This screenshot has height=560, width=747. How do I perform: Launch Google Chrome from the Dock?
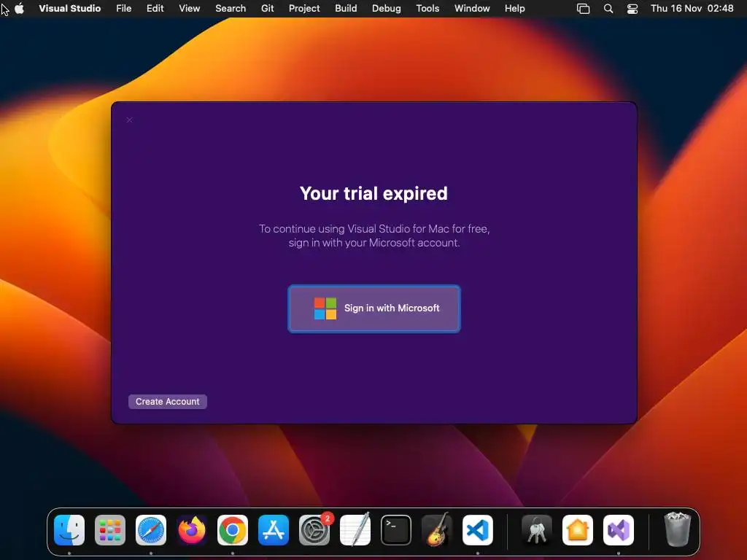click(233, 530)
